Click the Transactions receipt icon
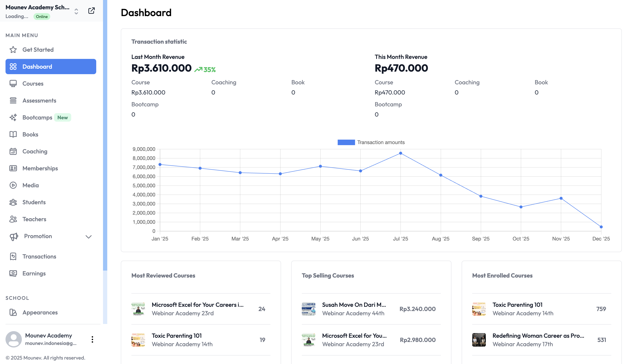The image size is (635, 364). [x=13, y=257]
